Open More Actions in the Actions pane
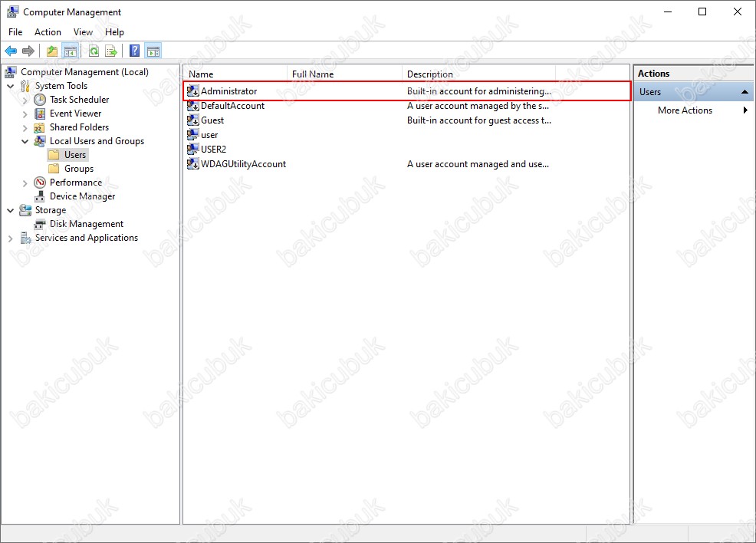This screenshot has width=756, height=543. (x=685, y=110)
